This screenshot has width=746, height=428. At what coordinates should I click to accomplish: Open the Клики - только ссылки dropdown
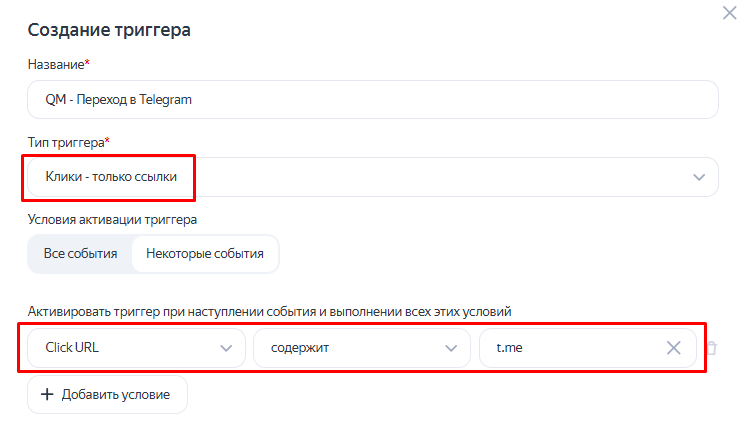tap(373, 177)
